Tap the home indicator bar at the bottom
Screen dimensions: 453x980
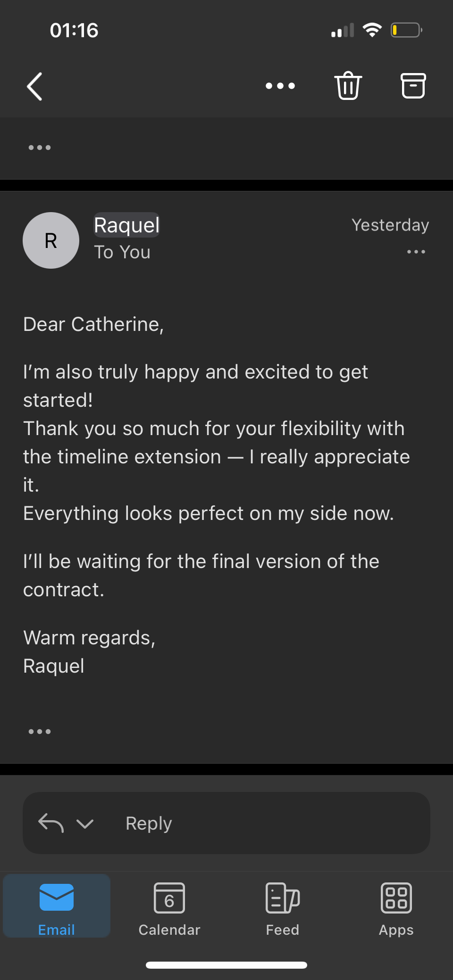(x=226, y=965)
